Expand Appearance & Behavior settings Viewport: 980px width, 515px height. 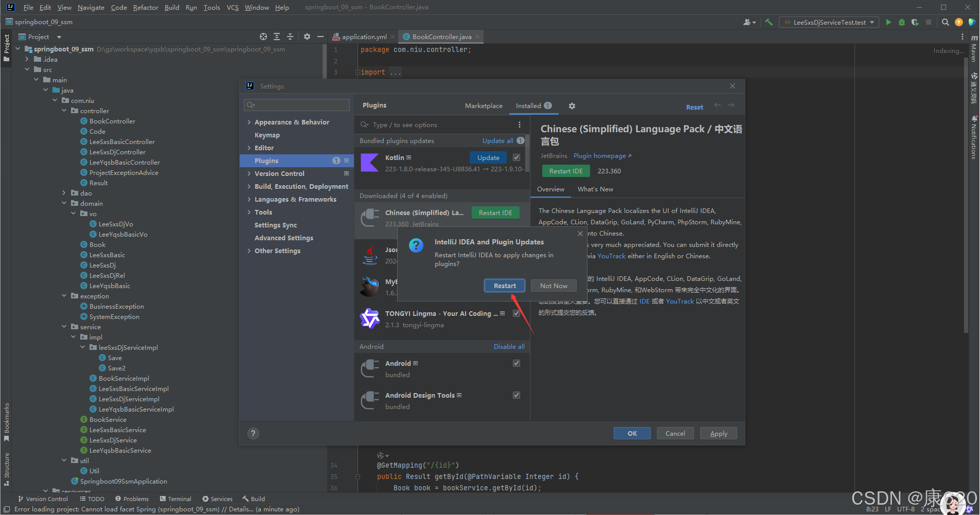[x=249, y=122]
